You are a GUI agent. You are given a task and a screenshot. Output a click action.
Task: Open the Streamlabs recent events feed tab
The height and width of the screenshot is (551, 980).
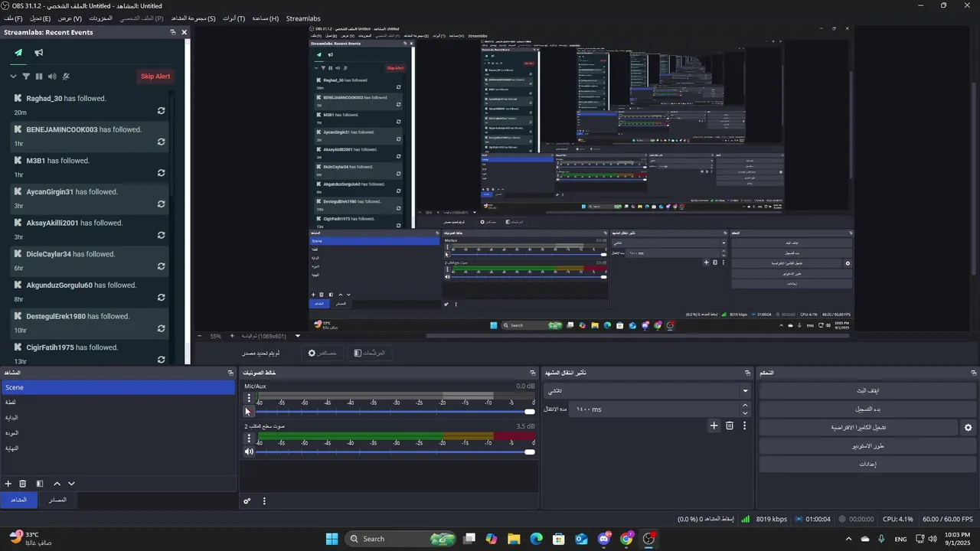click(x=18, y=53)
